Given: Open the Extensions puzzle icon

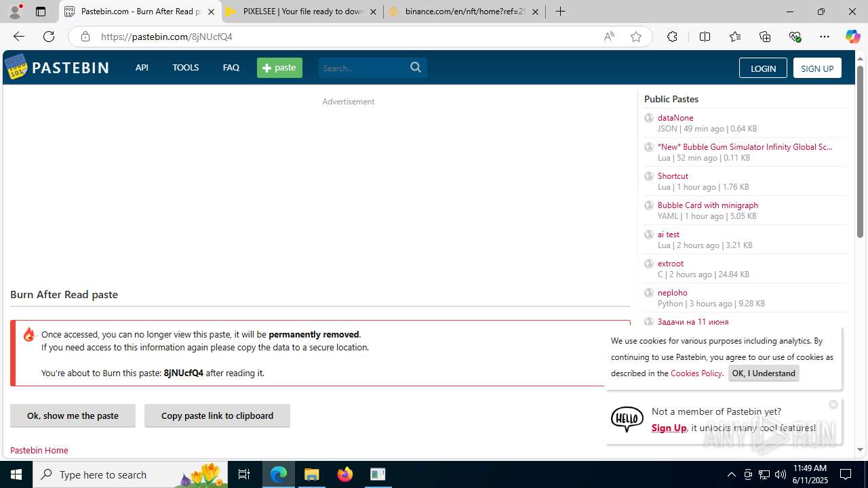Looking at the screenshot, I should (672, 37).
